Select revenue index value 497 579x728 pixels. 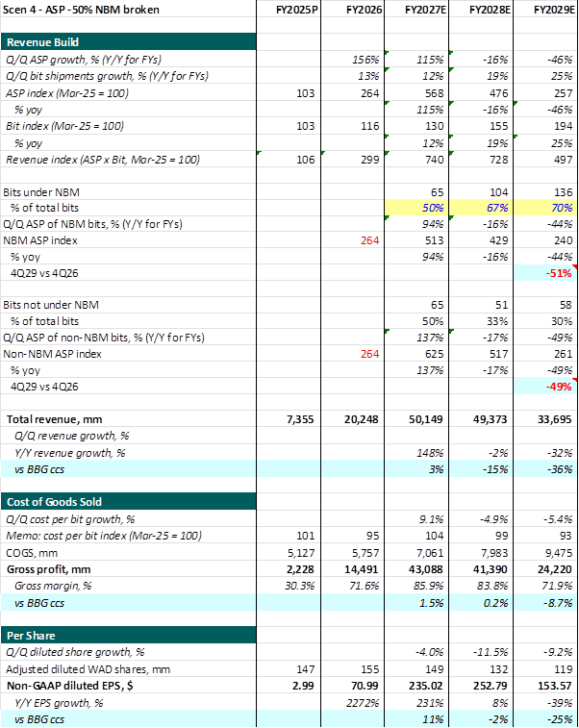(x=564, y=160)
